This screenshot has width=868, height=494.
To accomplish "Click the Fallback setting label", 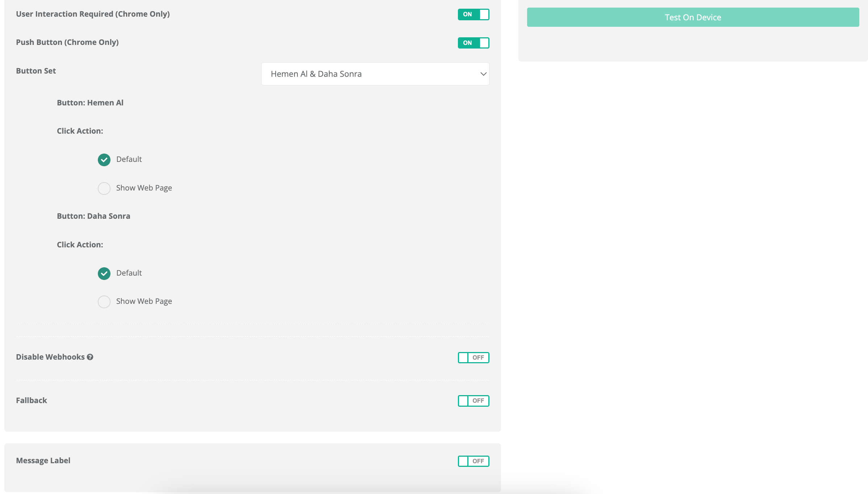I will click(32, 400).
